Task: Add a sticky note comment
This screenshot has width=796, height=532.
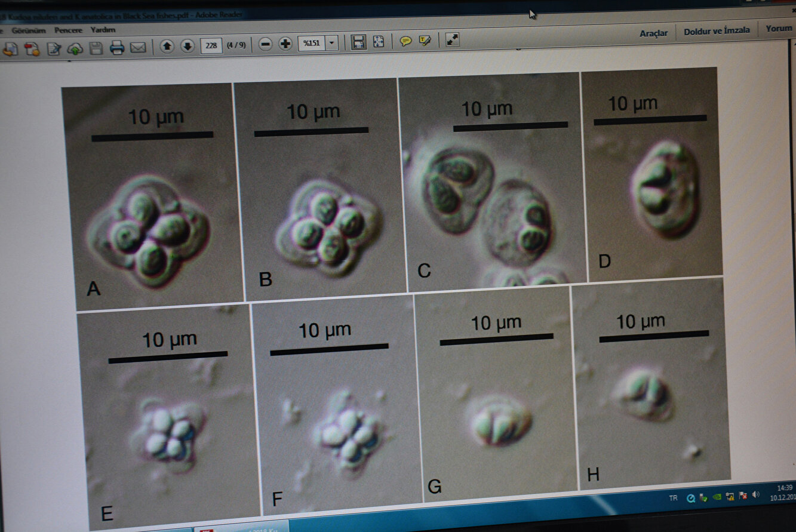Action: pyautogui.click(x=405, y=41)
